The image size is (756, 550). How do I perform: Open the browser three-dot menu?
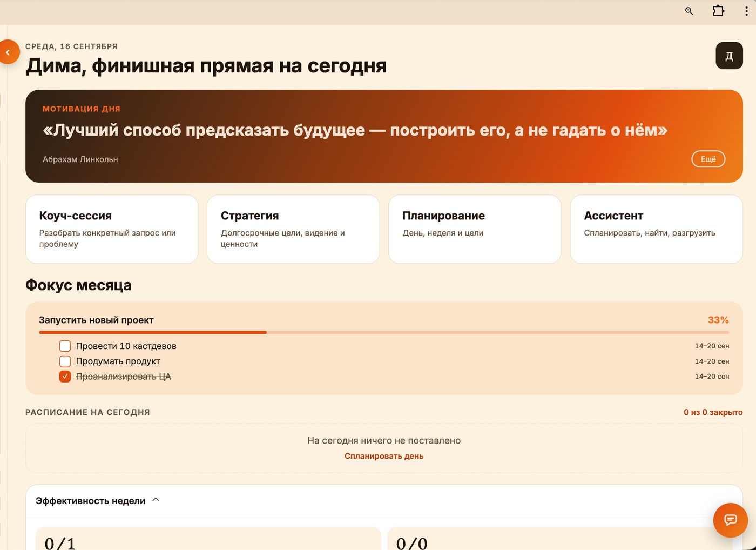coord(746,11)
